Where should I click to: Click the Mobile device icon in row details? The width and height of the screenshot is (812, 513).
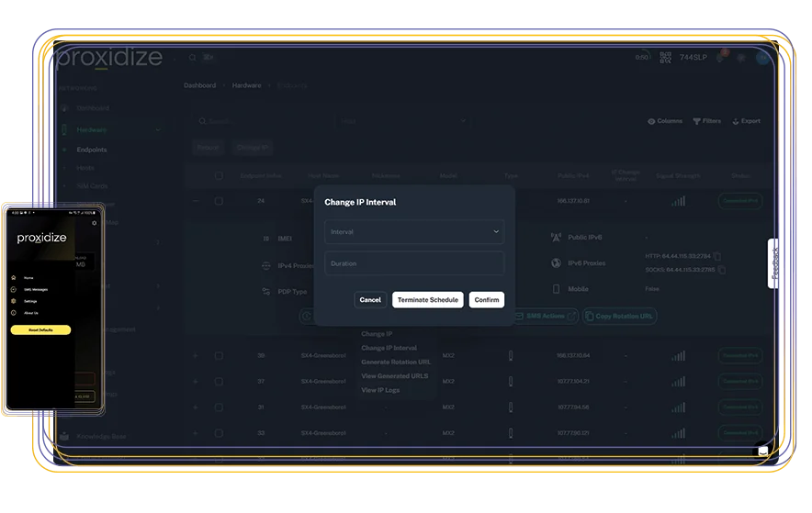(x=556, y=289)
